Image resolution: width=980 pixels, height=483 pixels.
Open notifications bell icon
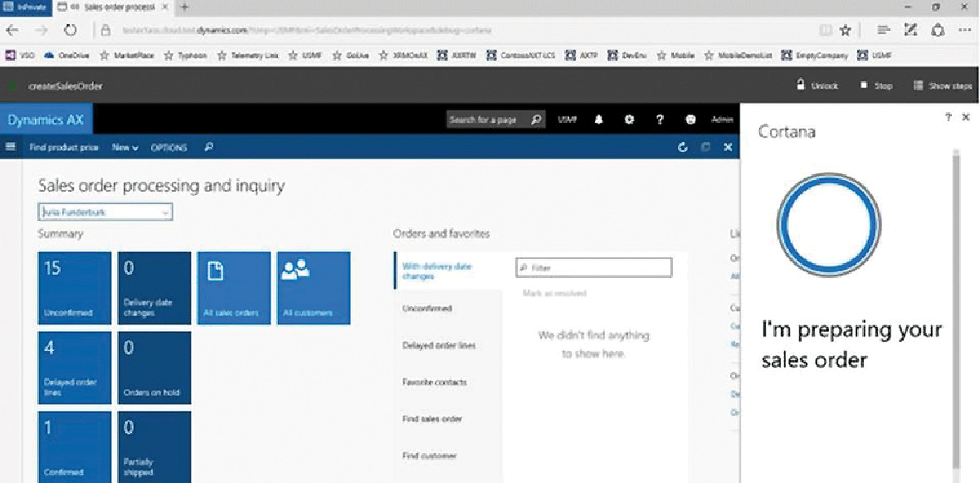tap(599, 120)
